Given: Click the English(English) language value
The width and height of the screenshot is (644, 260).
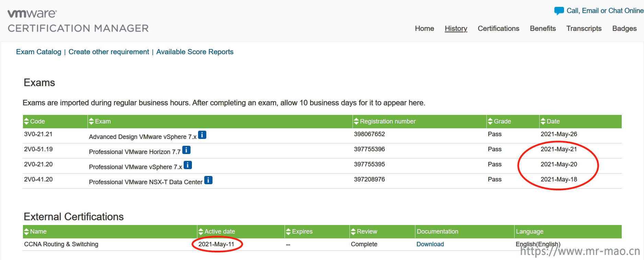Looking at the screenshot, I should (538, 244).
